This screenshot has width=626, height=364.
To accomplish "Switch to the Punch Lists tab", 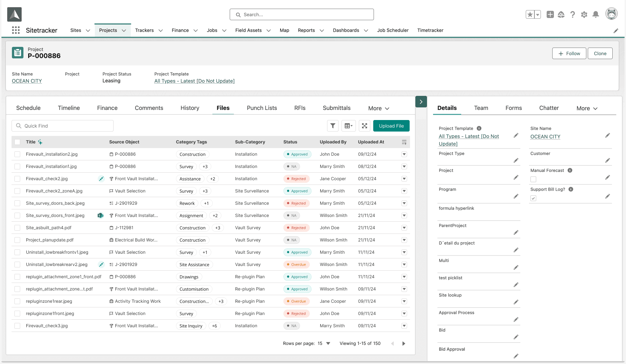I will pyautogui.click(x=262, y=108).
